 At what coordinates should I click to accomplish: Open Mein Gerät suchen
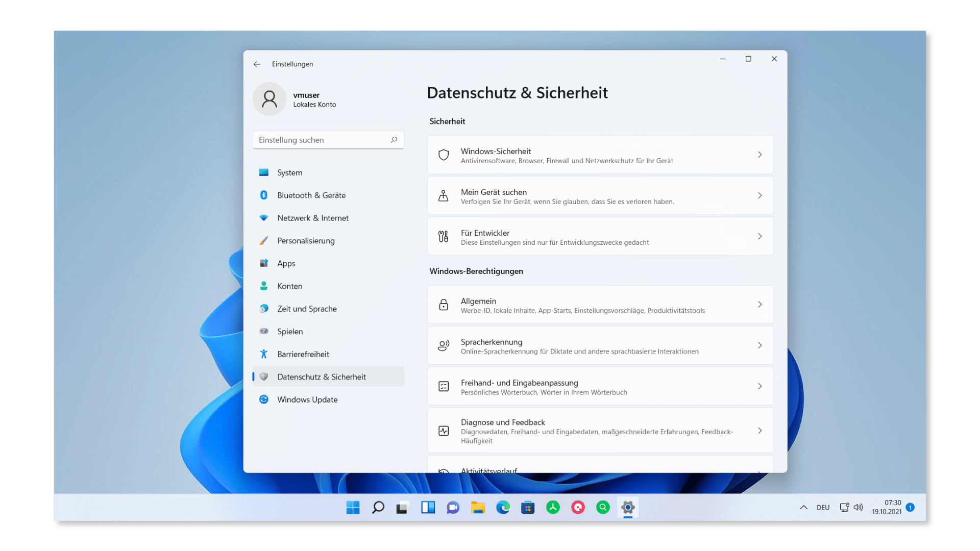click(x=600, y=196)
